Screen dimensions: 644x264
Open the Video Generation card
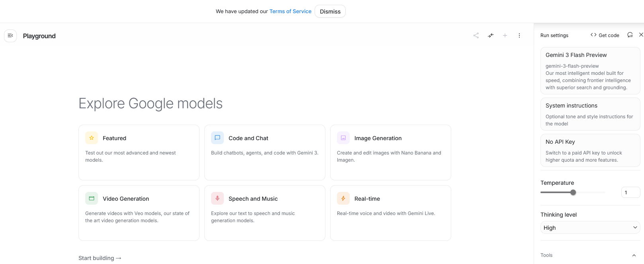click(x=139, y=213)
